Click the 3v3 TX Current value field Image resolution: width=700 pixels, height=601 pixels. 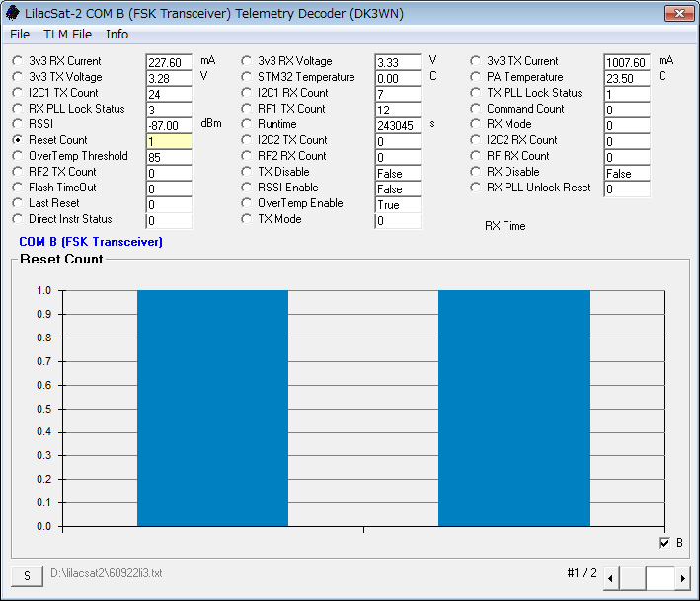coord(626,63)
